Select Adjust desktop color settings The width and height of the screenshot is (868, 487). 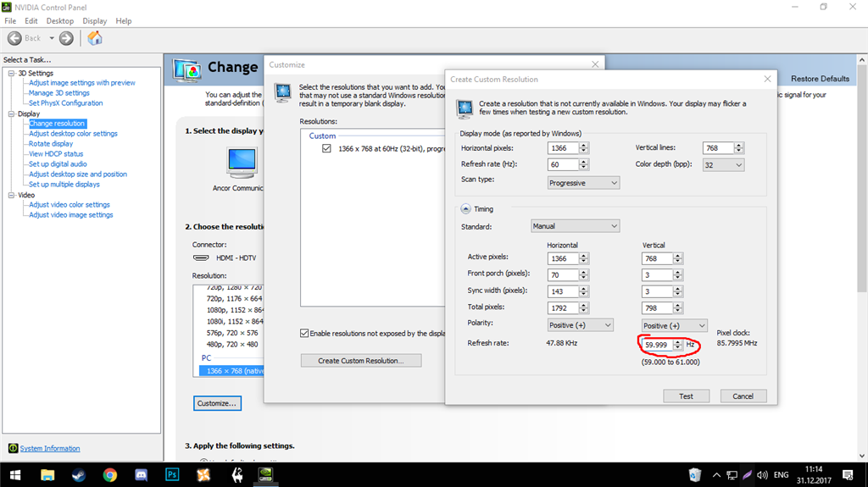[73, 133]
